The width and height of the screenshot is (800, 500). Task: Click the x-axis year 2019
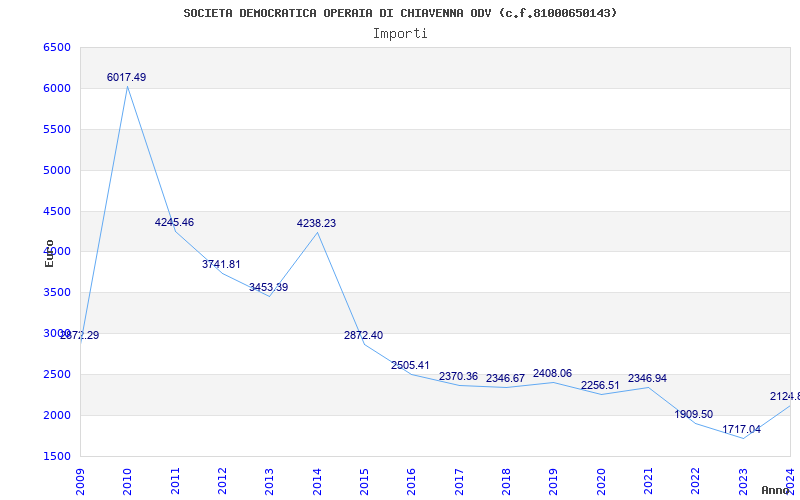554,481
